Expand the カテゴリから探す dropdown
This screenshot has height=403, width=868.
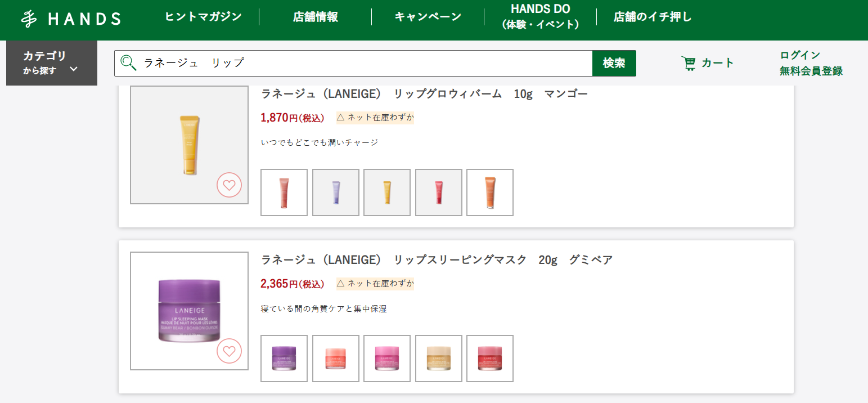coord(52,63)
